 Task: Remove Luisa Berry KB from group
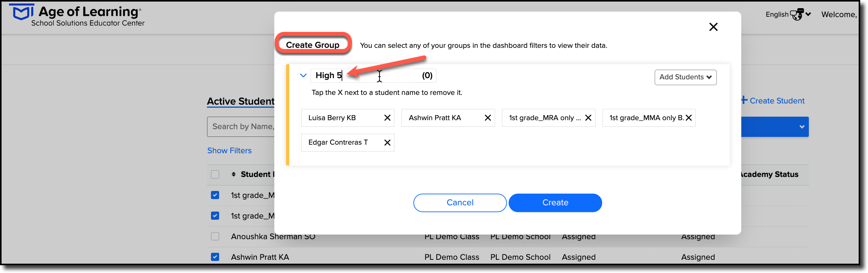coord(387,118)
